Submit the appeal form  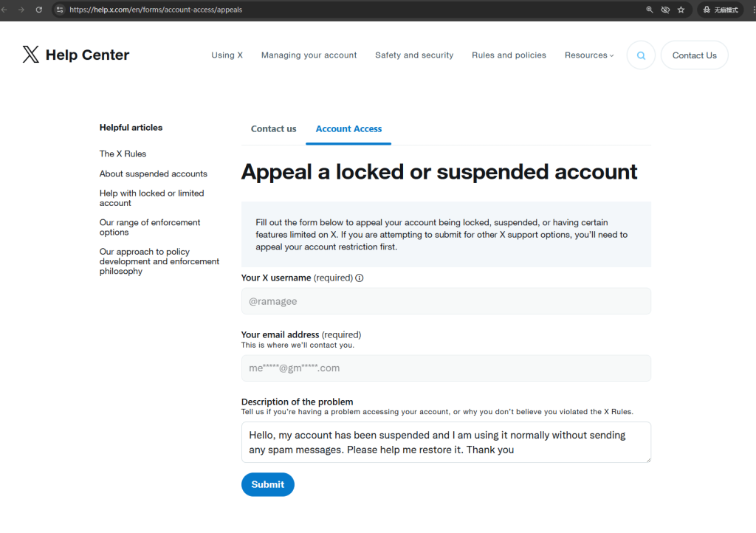click(x=267, y=484)
